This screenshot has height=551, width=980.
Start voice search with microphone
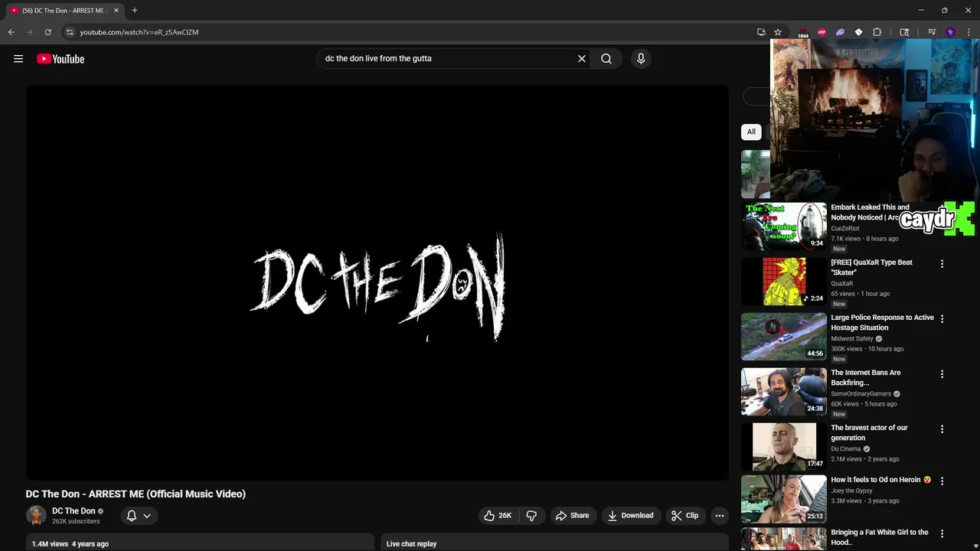[641, 58]
